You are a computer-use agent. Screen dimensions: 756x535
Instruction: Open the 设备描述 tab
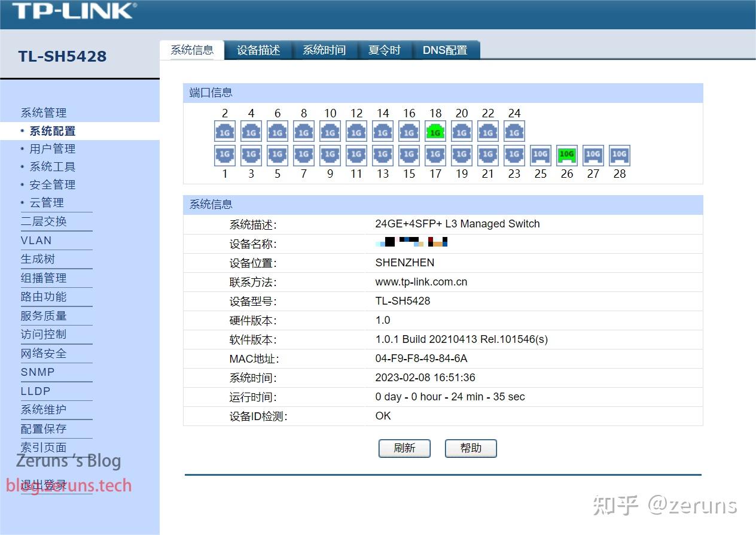pyautogui.click(x=258, y=50)
